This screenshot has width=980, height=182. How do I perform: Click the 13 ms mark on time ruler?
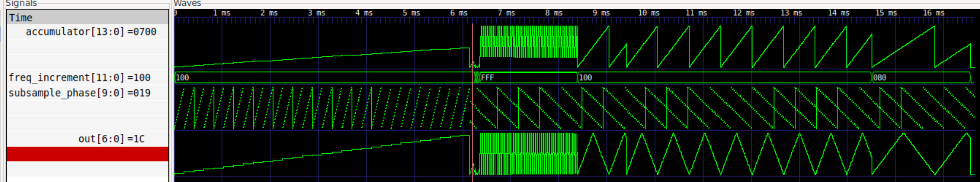coord(791,13)
